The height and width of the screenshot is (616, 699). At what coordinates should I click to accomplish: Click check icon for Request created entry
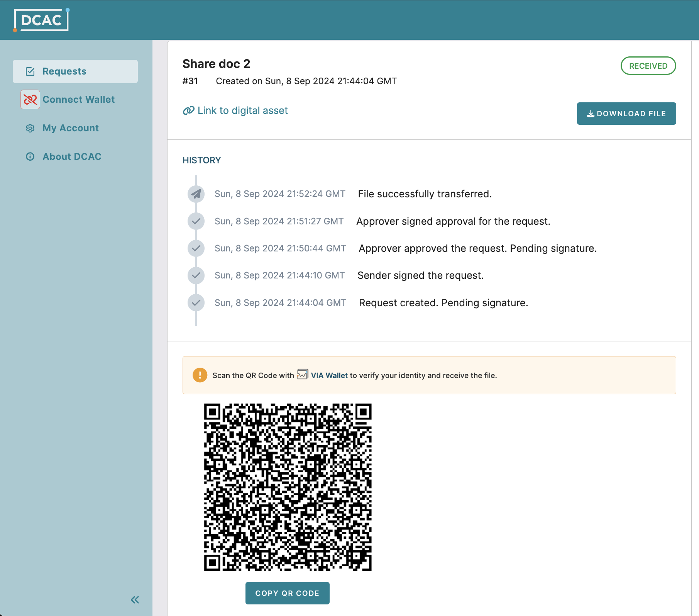pos(196,303)
